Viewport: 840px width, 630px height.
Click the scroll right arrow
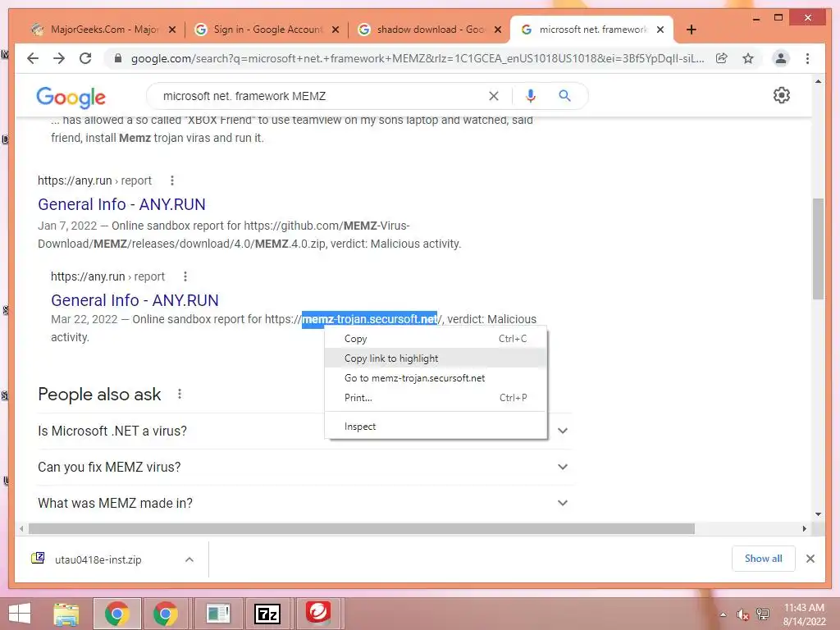click(804, 529)
